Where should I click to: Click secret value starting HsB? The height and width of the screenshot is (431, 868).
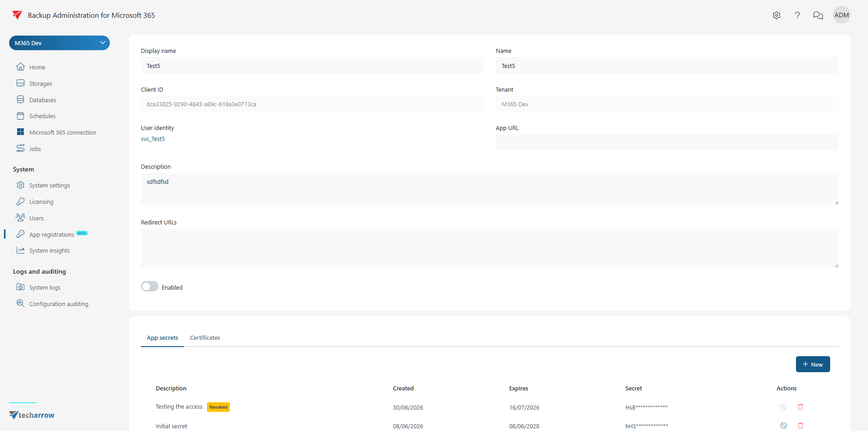click(x=646, y=408)
